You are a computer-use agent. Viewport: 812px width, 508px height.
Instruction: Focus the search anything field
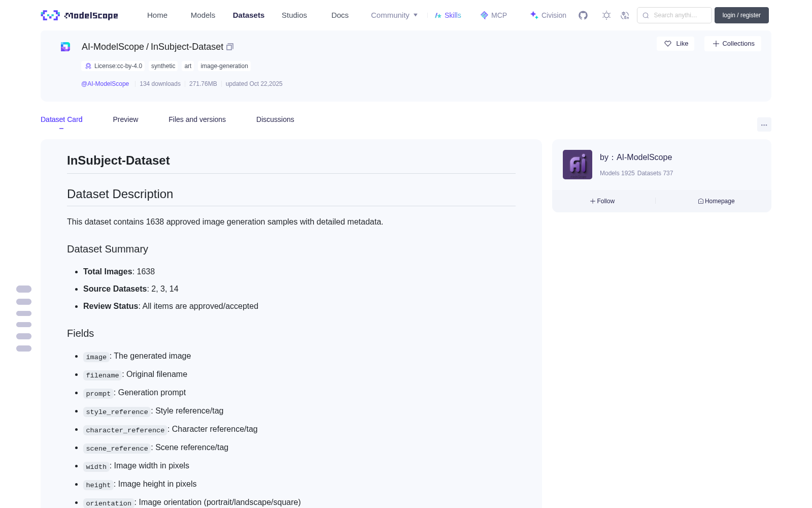[674, 15]
